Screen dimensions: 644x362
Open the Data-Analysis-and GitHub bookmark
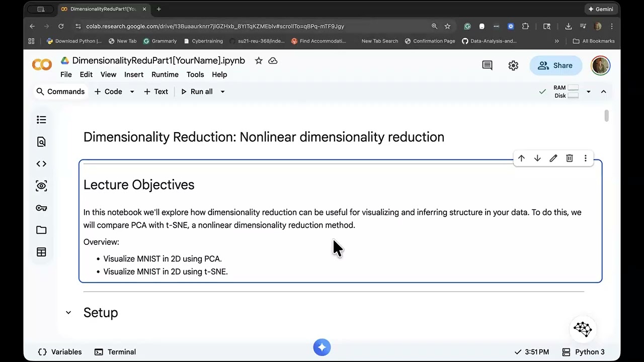(x=489, y=41)
